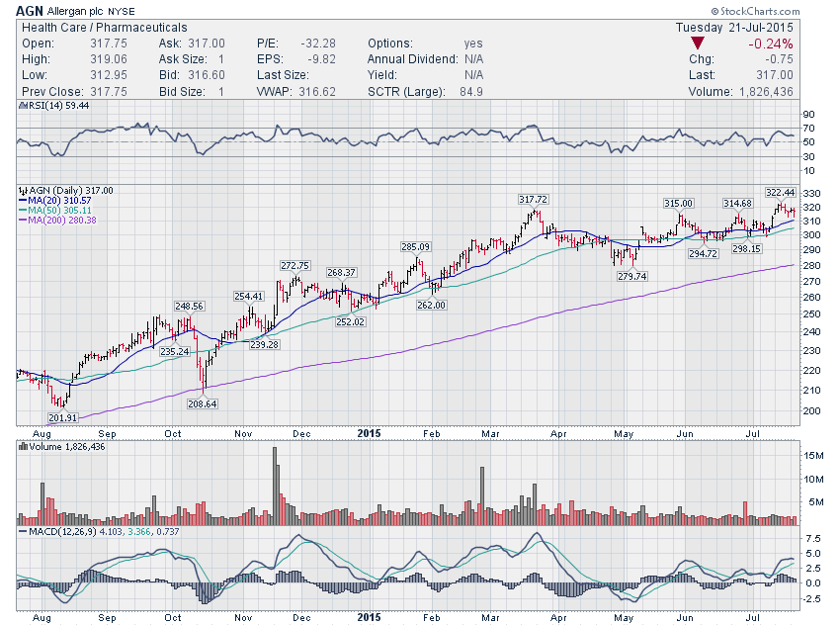
Task: Click the tallest November volume bar
Action: click(275, 486)
